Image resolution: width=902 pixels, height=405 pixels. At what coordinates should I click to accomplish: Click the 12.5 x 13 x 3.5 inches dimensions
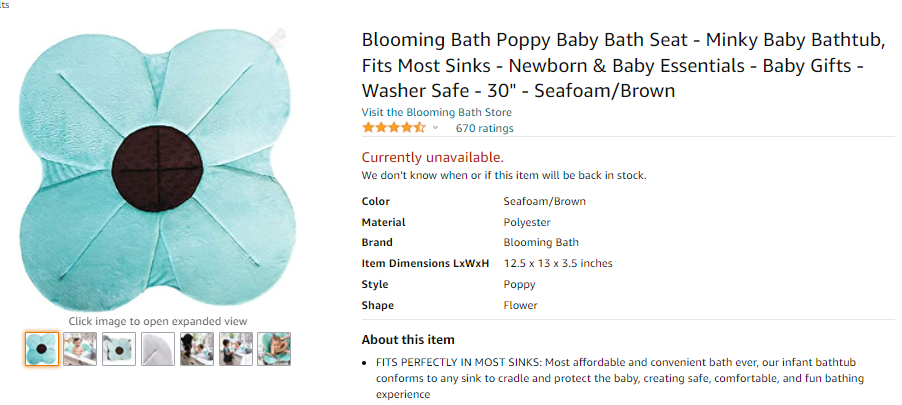point(557,263)
